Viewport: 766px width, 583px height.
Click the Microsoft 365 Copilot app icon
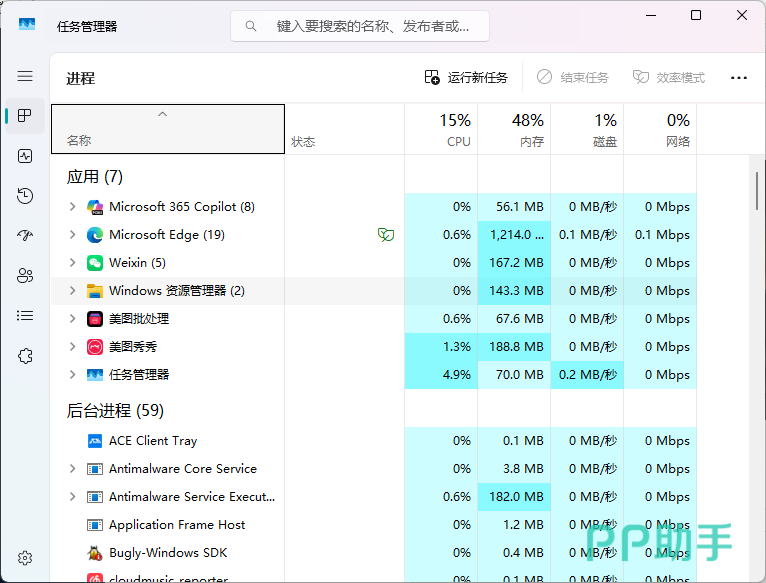[95, 207]
